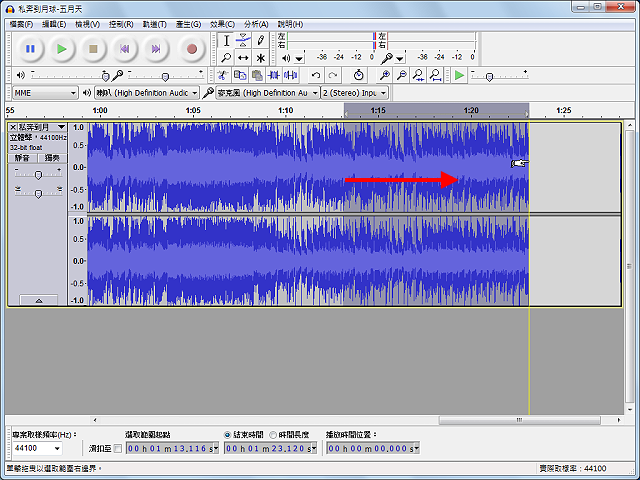Open the Help (H) menu

pyautogui.click(x=290, y=24)
